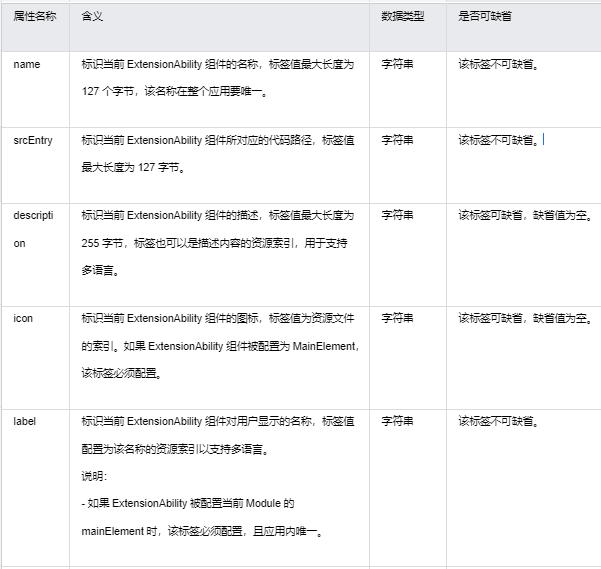Screen dimensions: 601x569
Task: Click the description row meaning text
Action: [218, 243]
